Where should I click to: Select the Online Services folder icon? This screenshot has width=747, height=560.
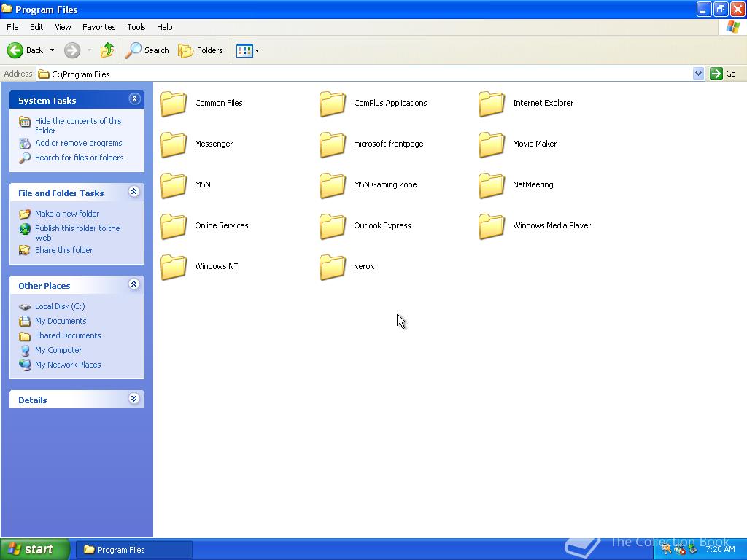point(174,226)
